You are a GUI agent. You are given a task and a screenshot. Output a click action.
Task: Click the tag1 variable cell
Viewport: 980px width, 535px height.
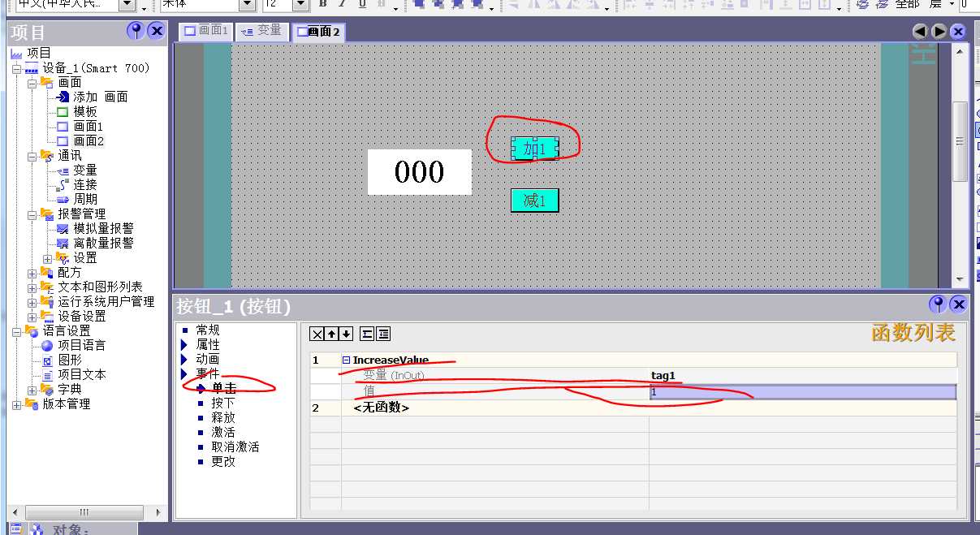[x=803, y=376]
